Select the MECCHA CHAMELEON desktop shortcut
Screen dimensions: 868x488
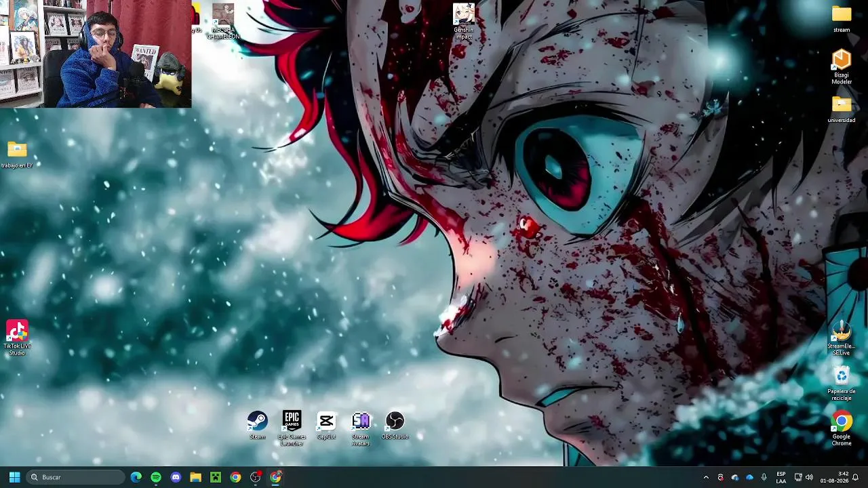pos(223,21)
